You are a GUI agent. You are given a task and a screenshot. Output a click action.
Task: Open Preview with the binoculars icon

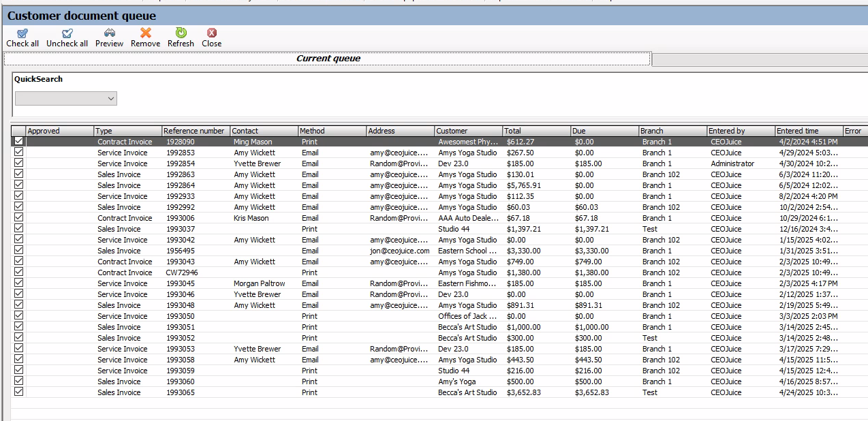click(x=109, y=33)
